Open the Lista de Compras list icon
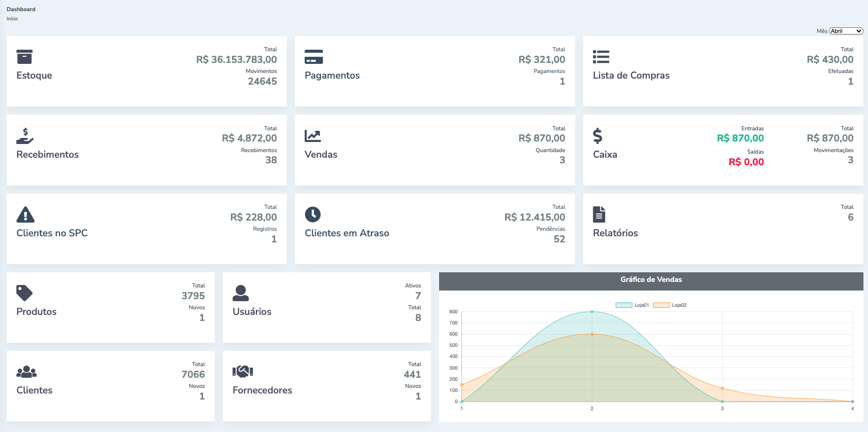The width and height of the screenshot is (868, 432). pos(601,57)
